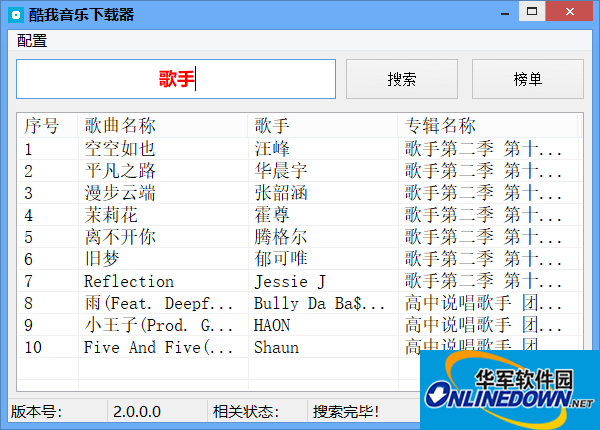
Task: Click the search input field containing 歌手
Action: (176, 79)
